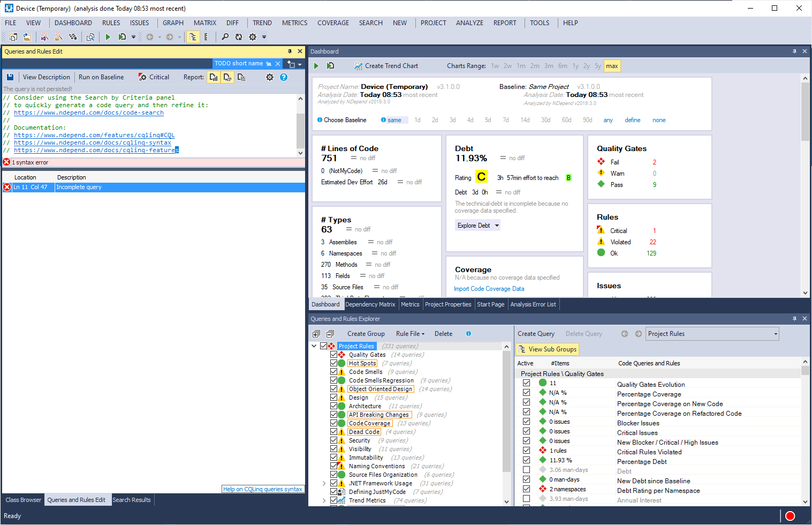Click the blue help question mark icon
Screen dimensions: 812x525
284,77
